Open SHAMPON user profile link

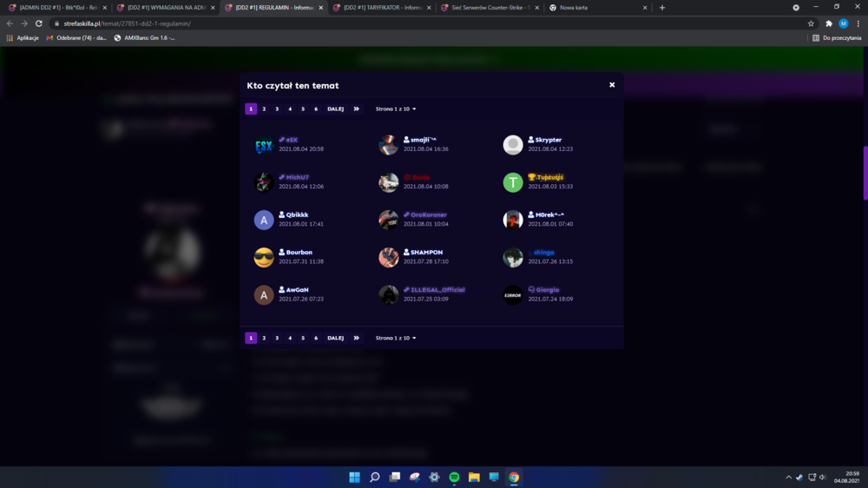click(427, 253)
